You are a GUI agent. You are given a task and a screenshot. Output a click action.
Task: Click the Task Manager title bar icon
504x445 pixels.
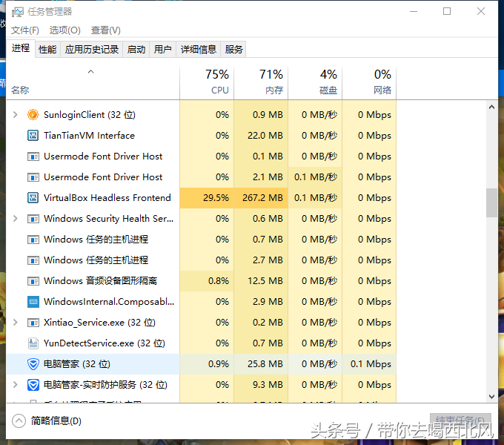point(17,12)
